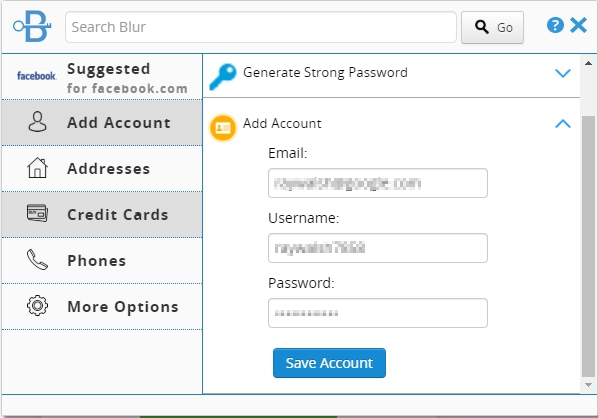Switch to the Phones sidebar item
The height and width of the screenshot is (418, 598).
102,261
